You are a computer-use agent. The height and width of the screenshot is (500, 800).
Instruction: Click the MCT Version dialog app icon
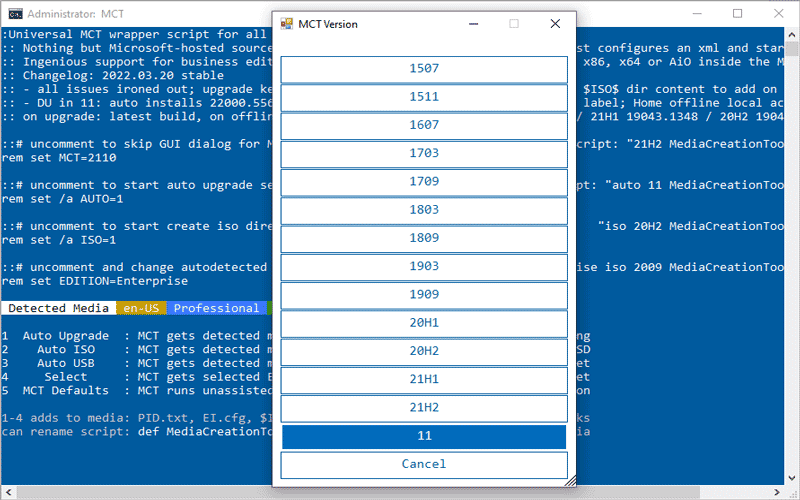click(x=287, y=24)
